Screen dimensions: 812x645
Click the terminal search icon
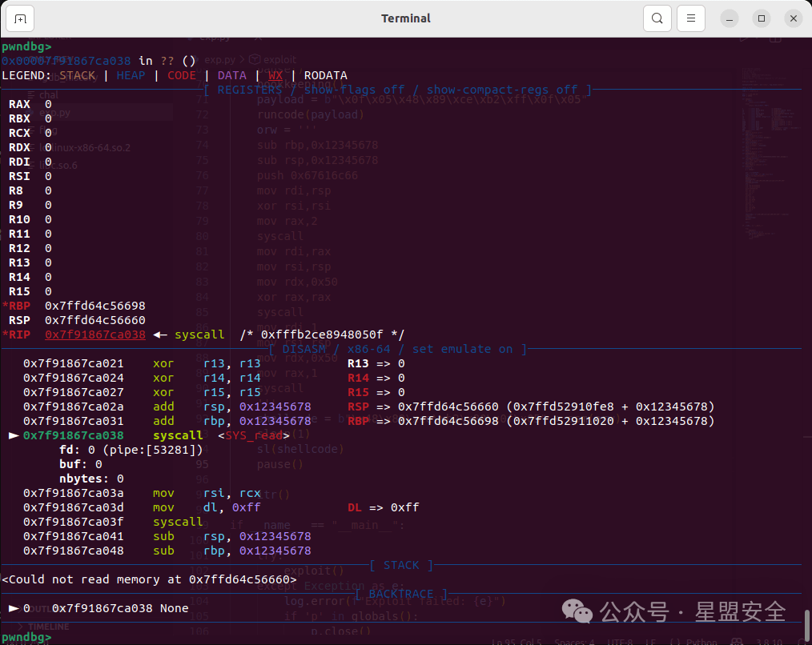[657, 18]
